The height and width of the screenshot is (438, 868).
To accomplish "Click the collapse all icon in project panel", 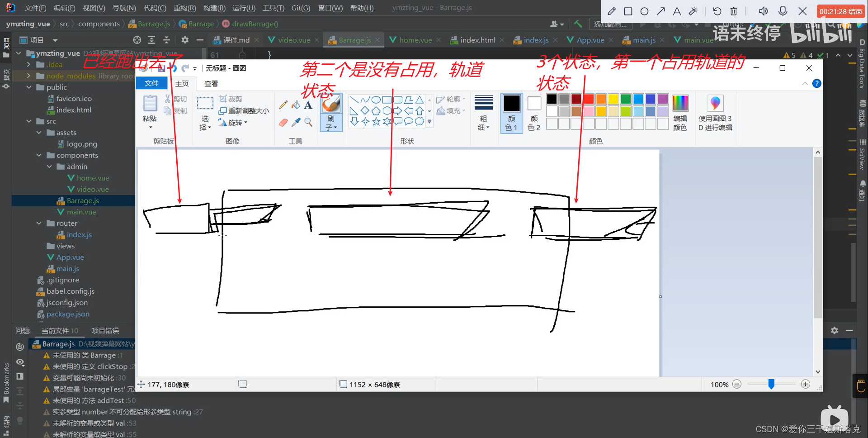I will click(x=166, y=40).
